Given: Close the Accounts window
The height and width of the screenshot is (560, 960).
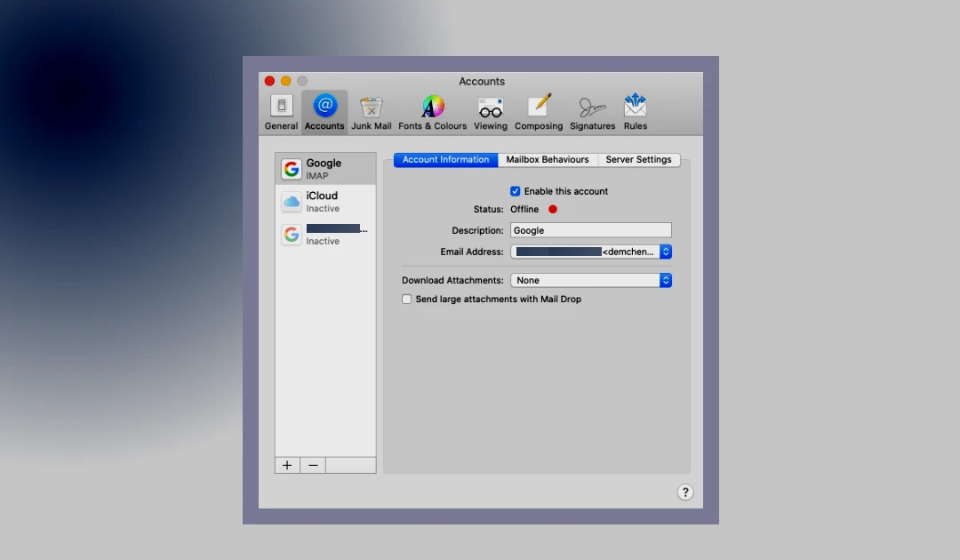Looking at the screenshot, I should (x=269, y=81).
